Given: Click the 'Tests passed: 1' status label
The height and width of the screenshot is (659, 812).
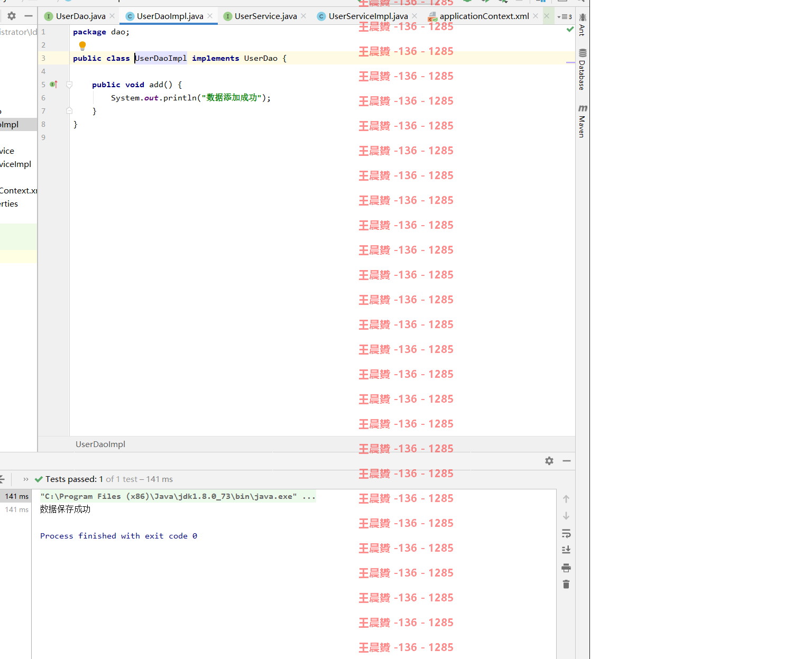Looking at the screenshot, I should [x=75, y=479].
